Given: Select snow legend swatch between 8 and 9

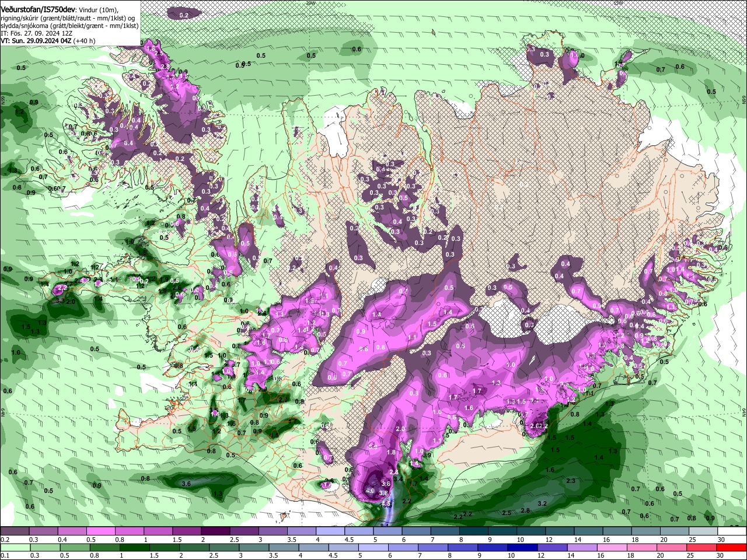Looking at the screenshot, I should coord(474,531).
